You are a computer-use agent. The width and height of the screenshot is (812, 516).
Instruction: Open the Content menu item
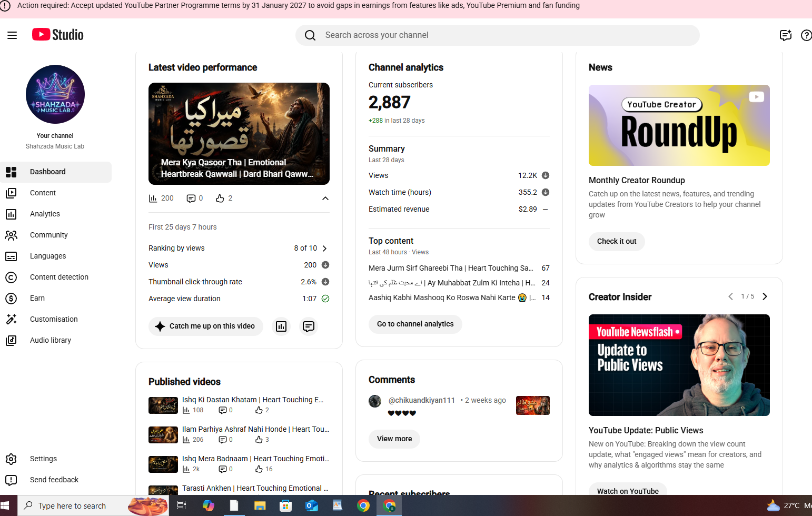pos(56,193)
